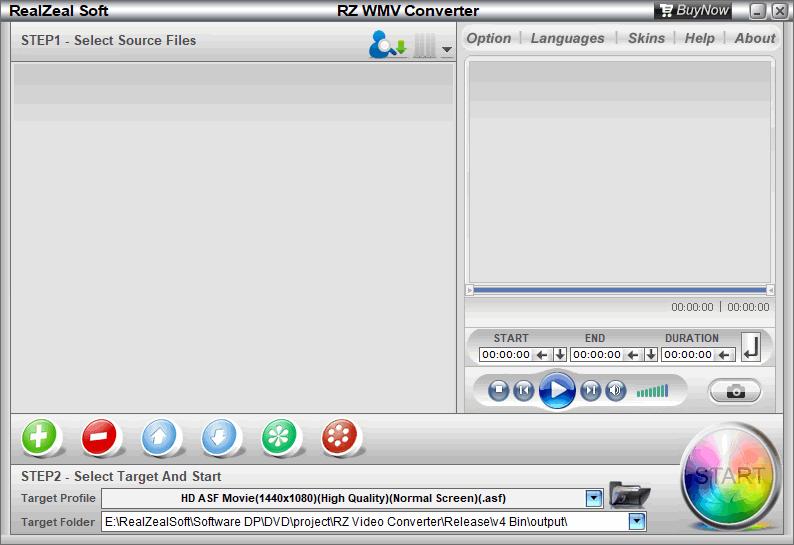Click down arrow next to START time
The width and height of the screenshot is (794, 545).
point(560,355)
